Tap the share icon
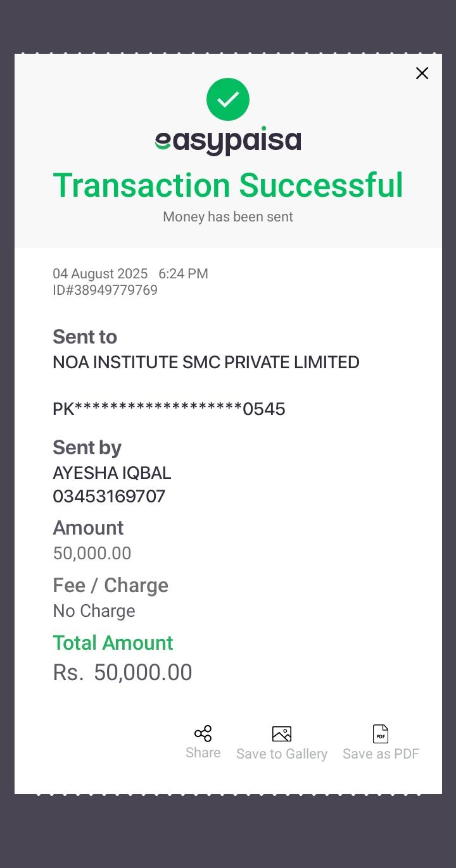456x868 pixels. [x=203, y=734]
